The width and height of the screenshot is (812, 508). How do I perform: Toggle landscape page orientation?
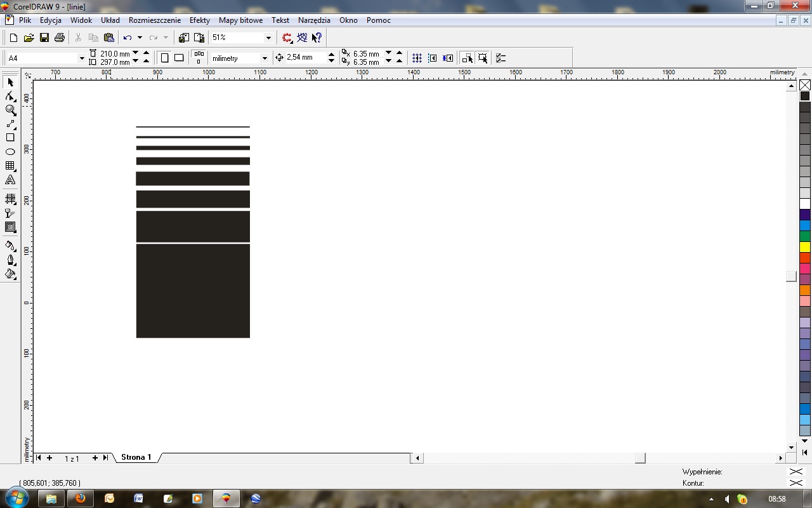click(x=179, y=58)
